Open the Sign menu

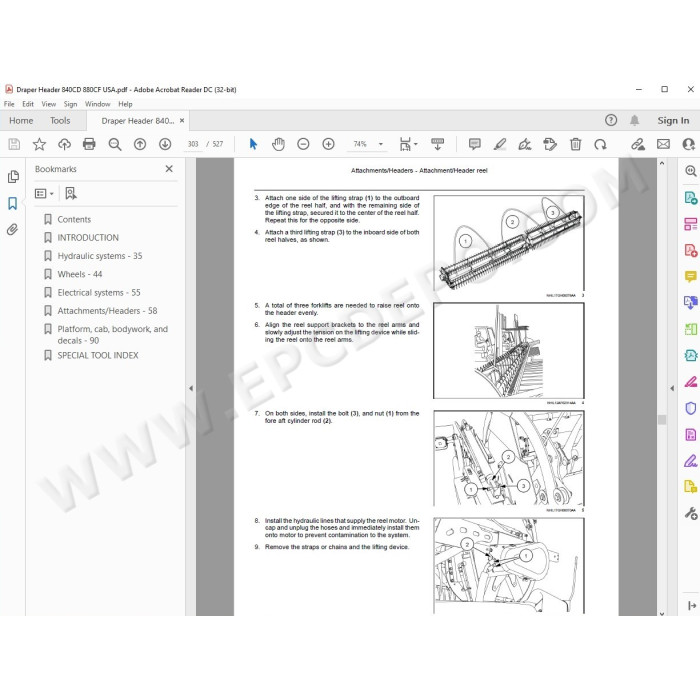click(70, 104)
